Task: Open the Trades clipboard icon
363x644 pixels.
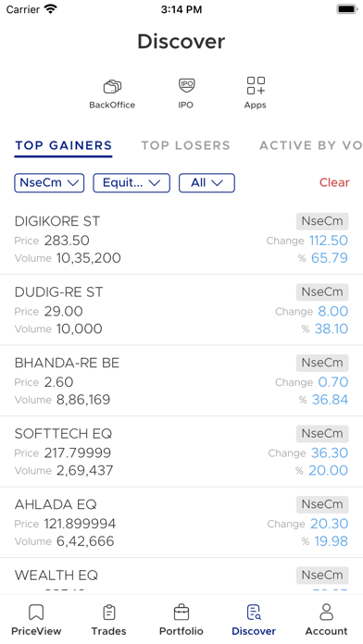Action: pos(109,613)
